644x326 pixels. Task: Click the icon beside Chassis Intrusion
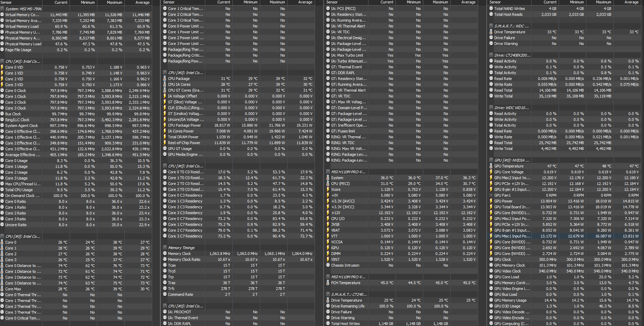(328, 265)
